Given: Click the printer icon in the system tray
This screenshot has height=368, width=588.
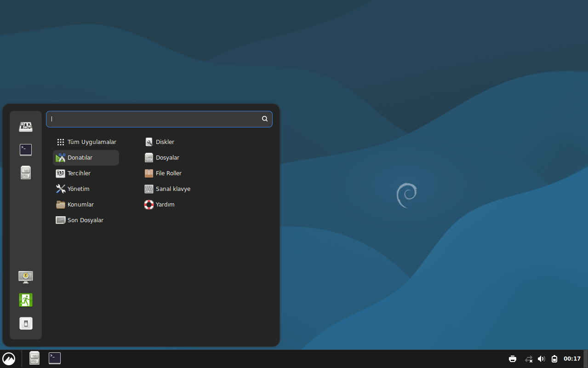Looking at the screenshot, I should pos(513,359).
